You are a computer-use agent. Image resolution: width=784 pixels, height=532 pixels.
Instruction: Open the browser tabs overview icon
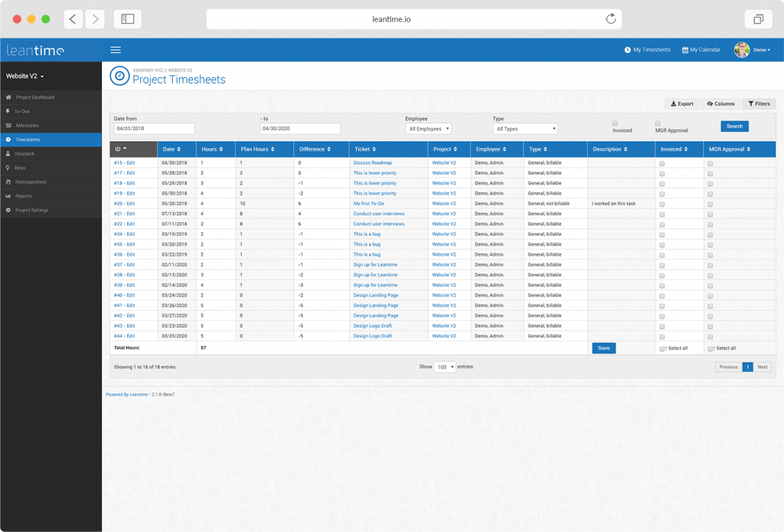pos(759,19)
